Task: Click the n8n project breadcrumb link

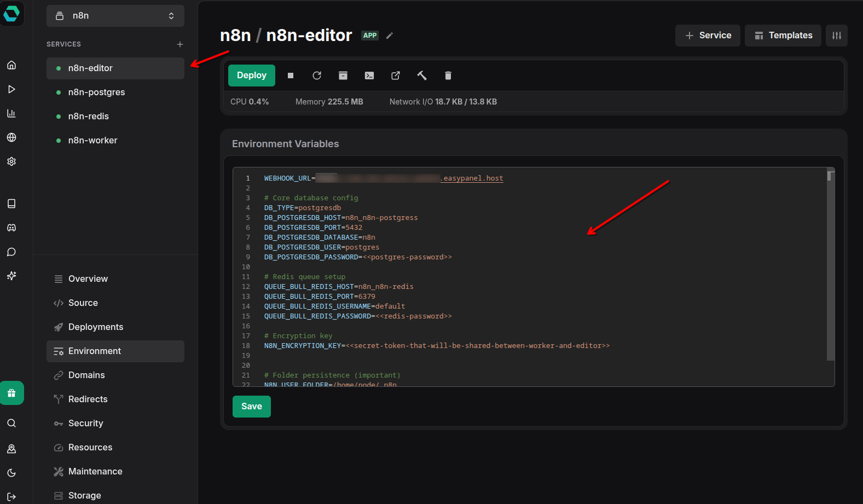Action: 235,36
